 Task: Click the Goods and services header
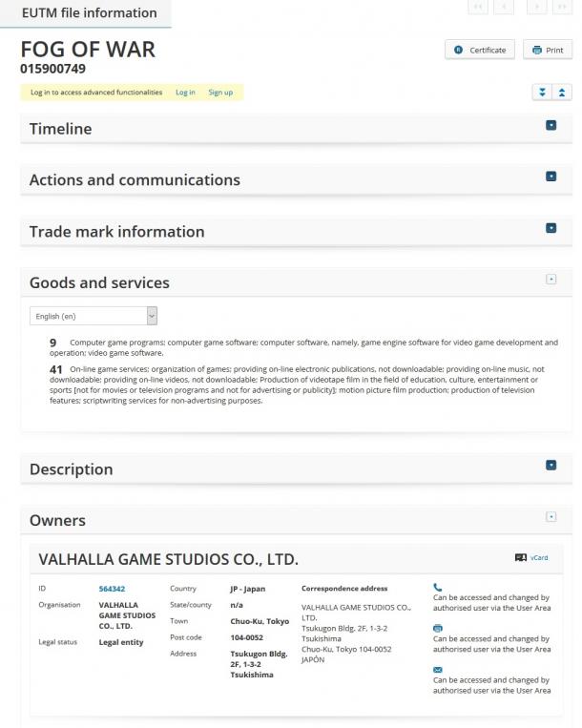[296, 282]
